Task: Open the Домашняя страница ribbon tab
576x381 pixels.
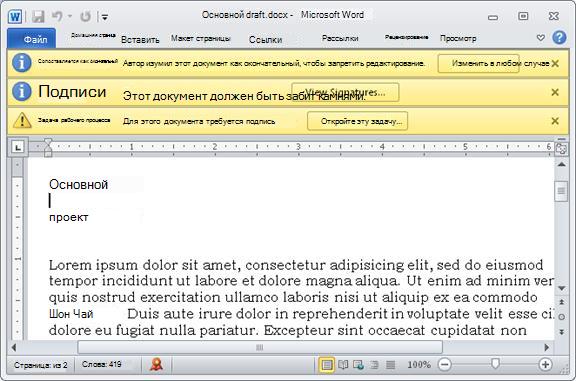Action: (x=93, y=35)
